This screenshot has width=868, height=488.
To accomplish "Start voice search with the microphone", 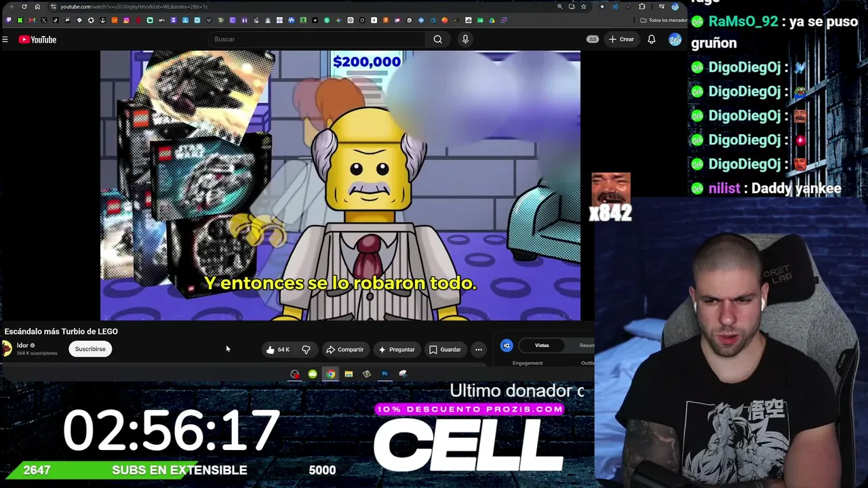I will 465,39.
